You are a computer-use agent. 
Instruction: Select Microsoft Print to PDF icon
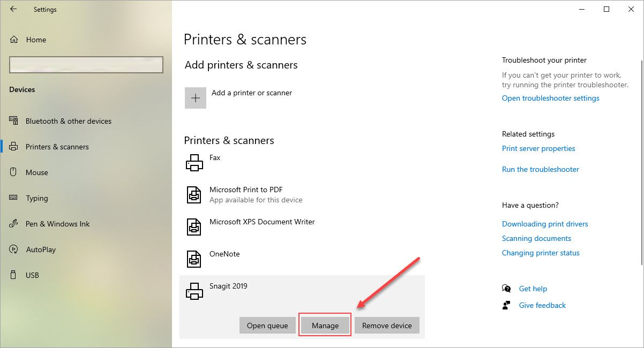click(194, 194)
